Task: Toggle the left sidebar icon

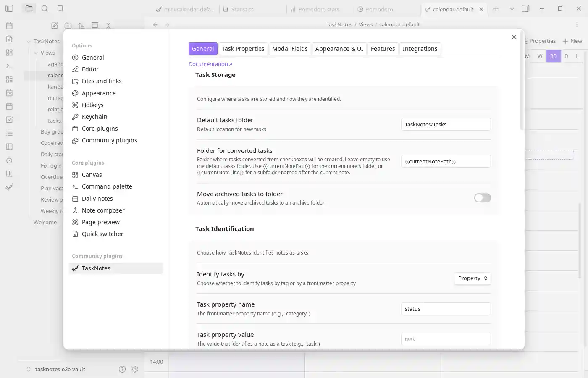Action: point(9,8)
